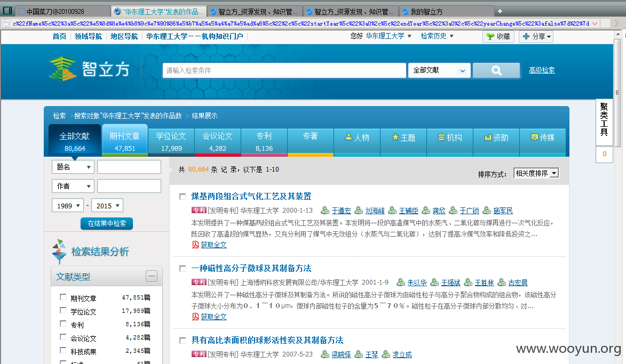Click author icon beside 于遵宏
The width and height of the screenshot is (626, 364).
pos(326,211)
